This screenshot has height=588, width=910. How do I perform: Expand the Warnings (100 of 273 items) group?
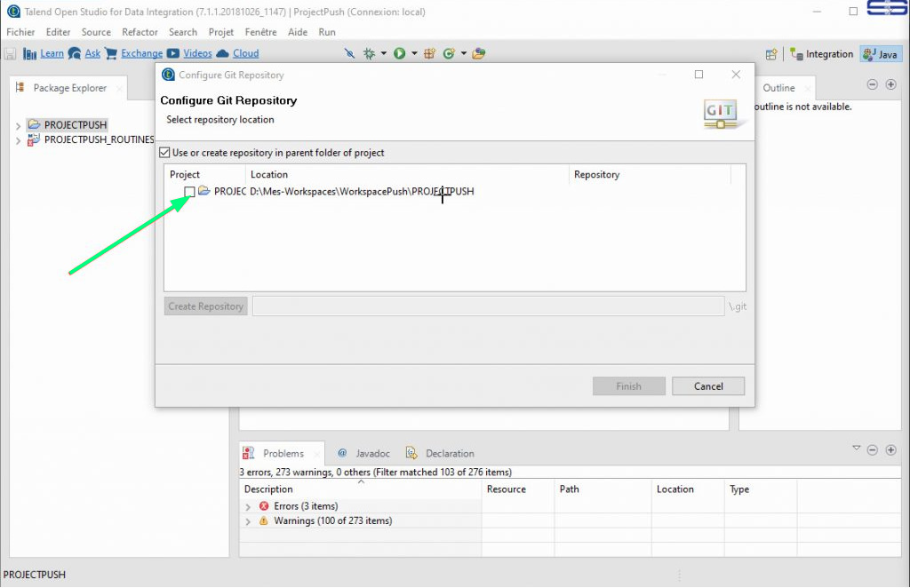[248, 521]
